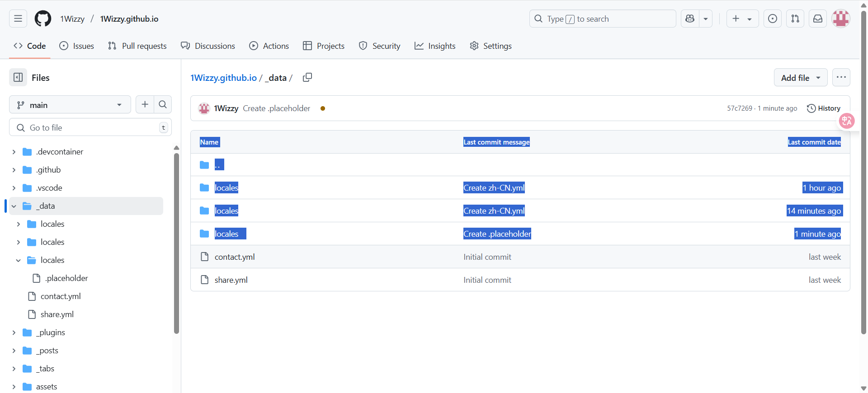Go to parent directory row
This screenshot has width=868, height=393.
(520, 165)
